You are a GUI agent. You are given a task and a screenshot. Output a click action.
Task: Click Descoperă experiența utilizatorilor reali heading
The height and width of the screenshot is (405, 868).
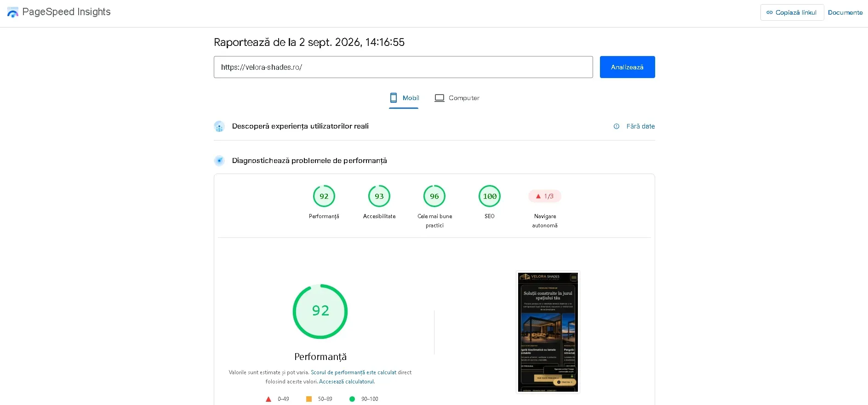coord(300,126)
